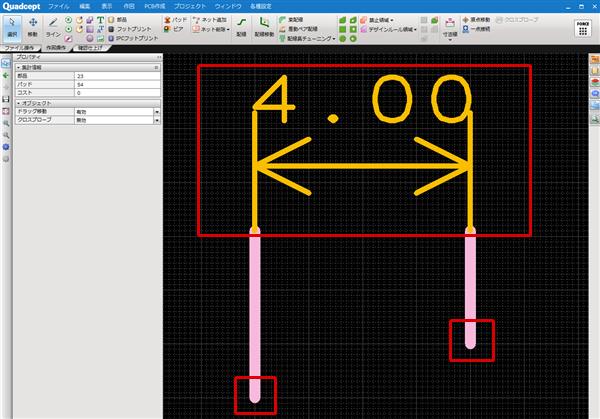
Task: Activate the 移動 (Move) tool
Action: pyautogui.click(x=33, y=27)
